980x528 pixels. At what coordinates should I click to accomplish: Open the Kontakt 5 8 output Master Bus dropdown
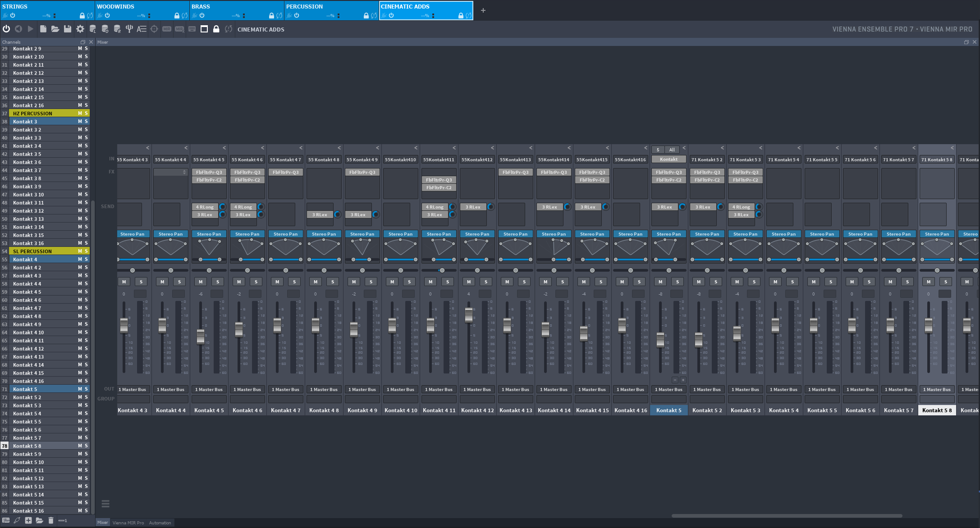(937, 389)
